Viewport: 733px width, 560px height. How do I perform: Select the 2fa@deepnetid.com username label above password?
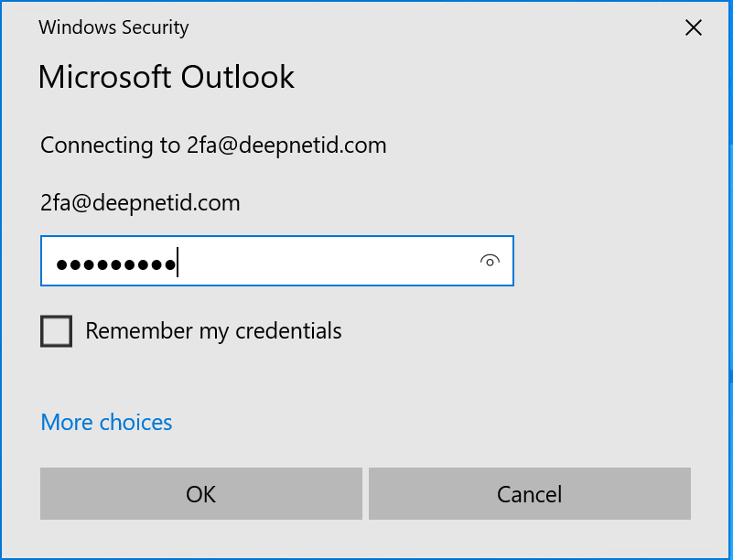pos(140,203)
